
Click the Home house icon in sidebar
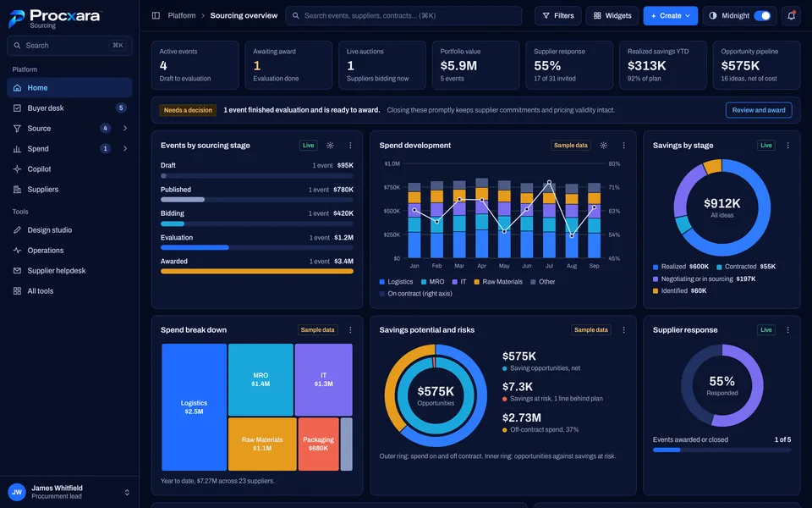tap(17, 87)
